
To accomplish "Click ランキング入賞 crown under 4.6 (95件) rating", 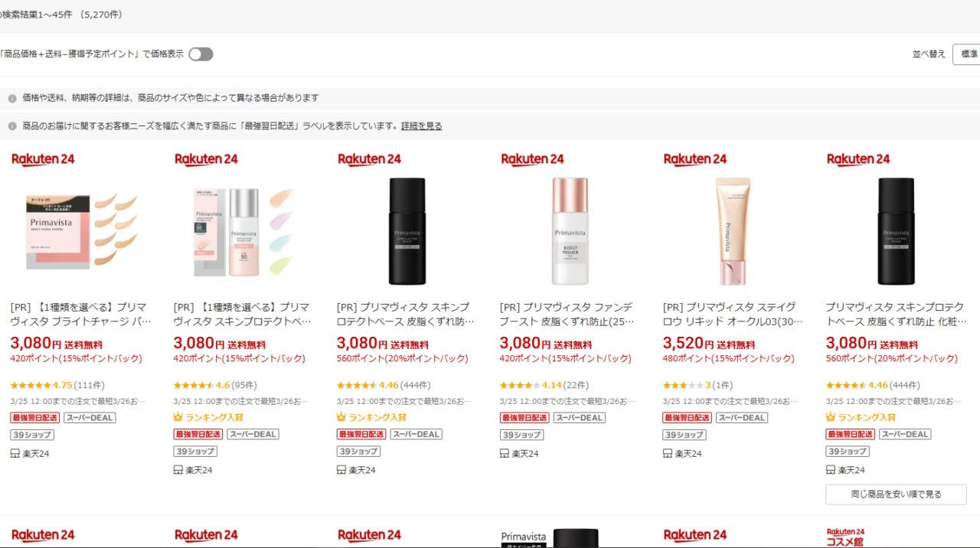I will 208,418.
